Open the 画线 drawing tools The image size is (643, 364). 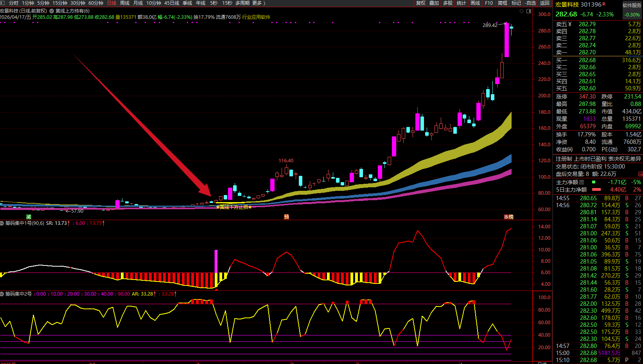(475, 3)
